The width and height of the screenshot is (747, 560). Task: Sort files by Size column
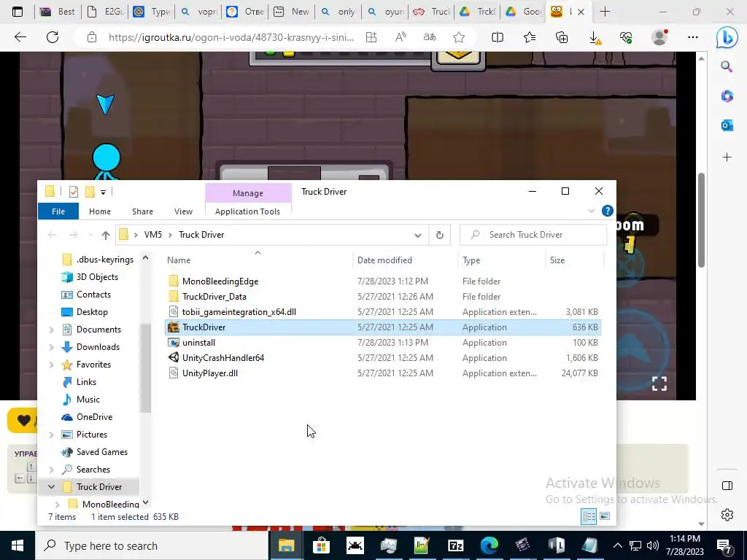pyautogui.click(x=557, y=260)
